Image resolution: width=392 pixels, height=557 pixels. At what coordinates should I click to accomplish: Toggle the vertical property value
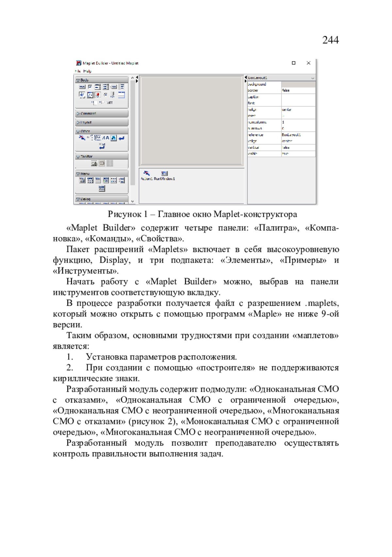298,148
